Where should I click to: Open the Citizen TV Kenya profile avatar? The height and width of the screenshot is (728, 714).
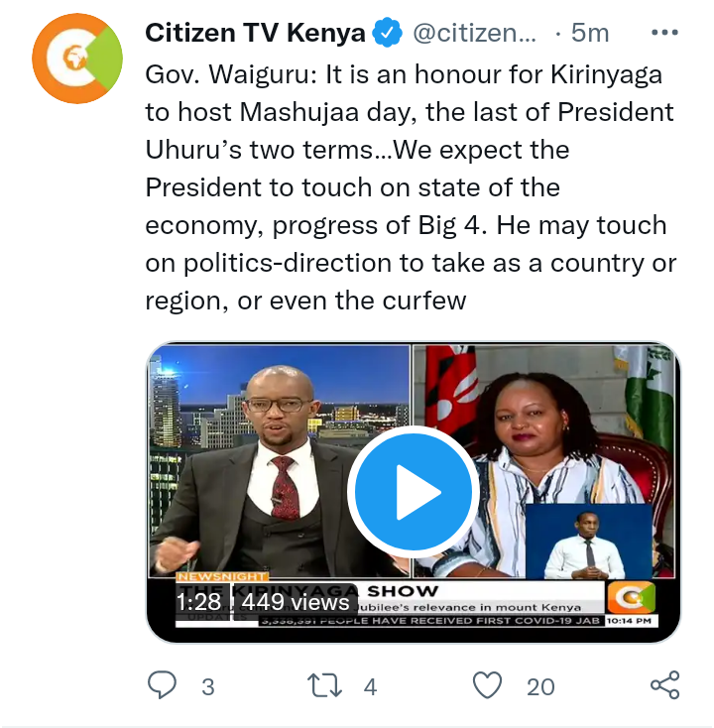point(77,59)
